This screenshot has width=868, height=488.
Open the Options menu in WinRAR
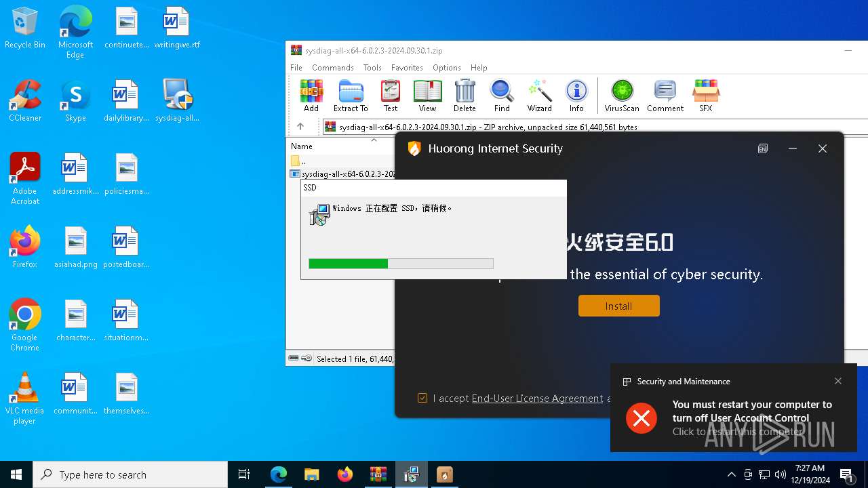447,68
